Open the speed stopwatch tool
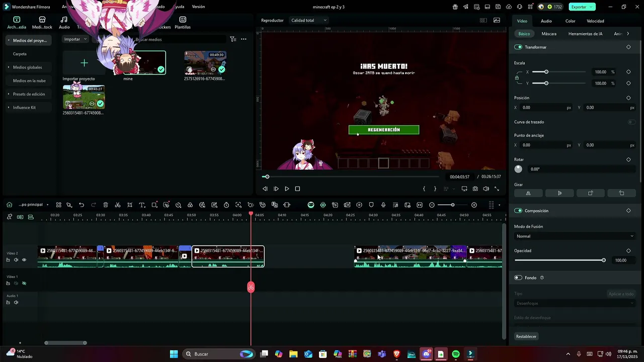This screenshot has width=644, height=362. 226,205
